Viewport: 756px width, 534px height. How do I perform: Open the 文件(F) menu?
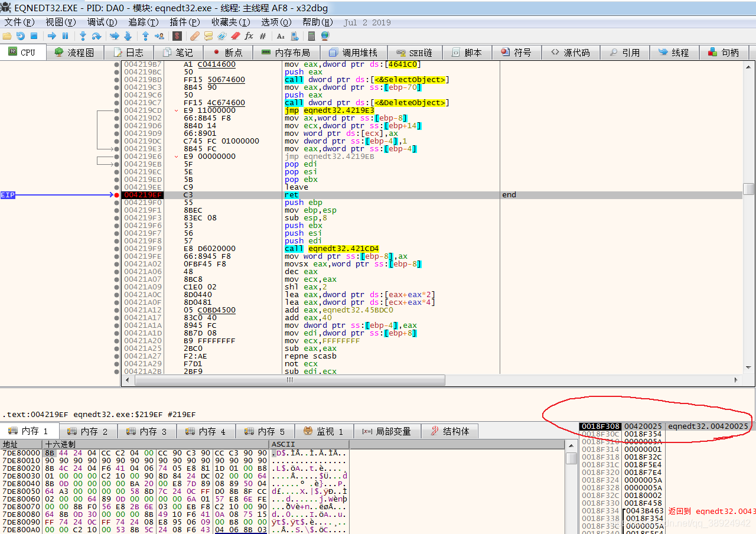click(19, 22)
